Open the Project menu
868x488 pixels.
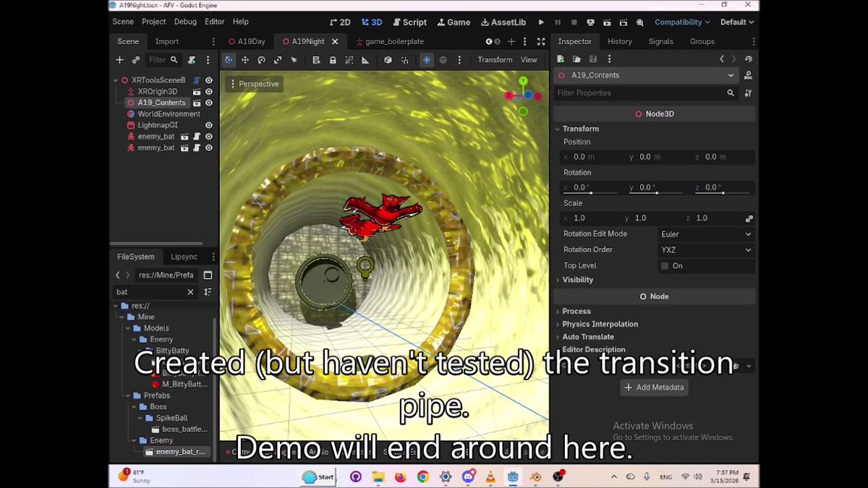pos(154,22)
